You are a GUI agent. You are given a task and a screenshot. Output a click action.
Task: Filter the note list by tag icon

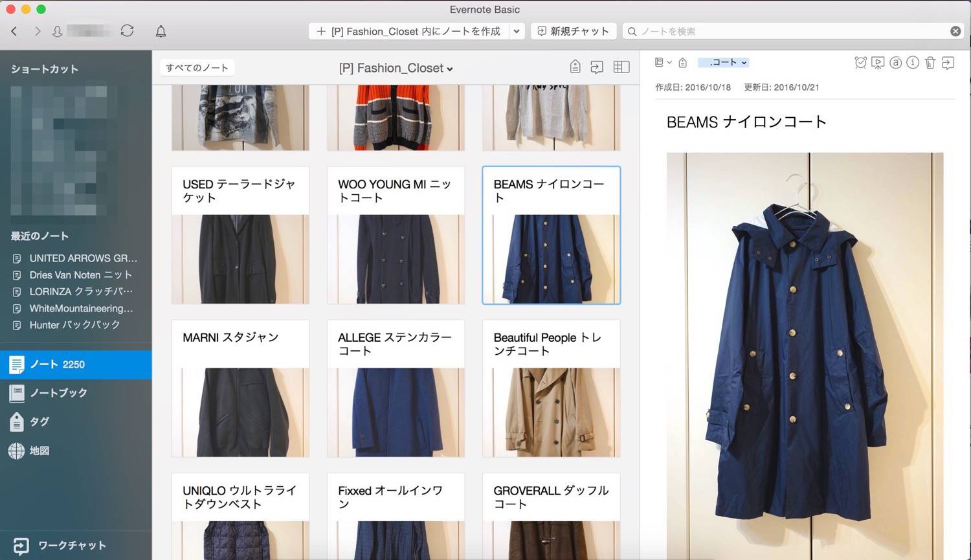[x=575, y=67]
